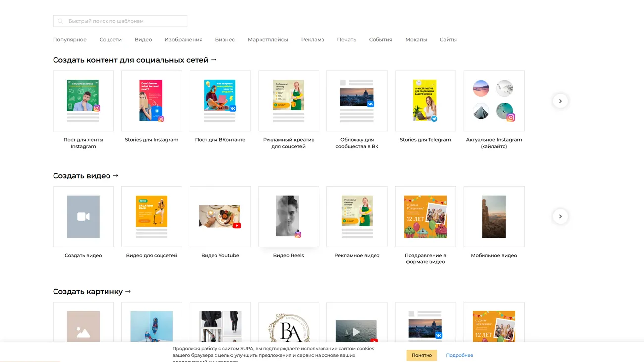This screenshot has width=644, height=362.
Task: Focus the Быстрый поиск по шаблонам field
Action: pos(124,21)
